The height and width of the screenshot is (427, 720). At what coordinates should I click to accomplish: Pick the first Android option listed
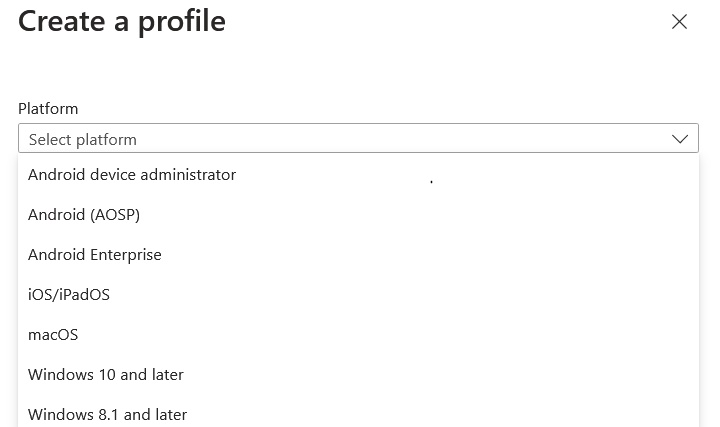point(132,175)
